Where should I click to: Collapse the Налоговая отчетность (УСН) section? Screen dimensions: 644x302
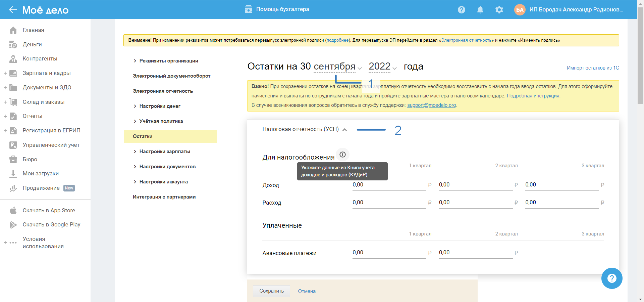[x=344, y=130]
